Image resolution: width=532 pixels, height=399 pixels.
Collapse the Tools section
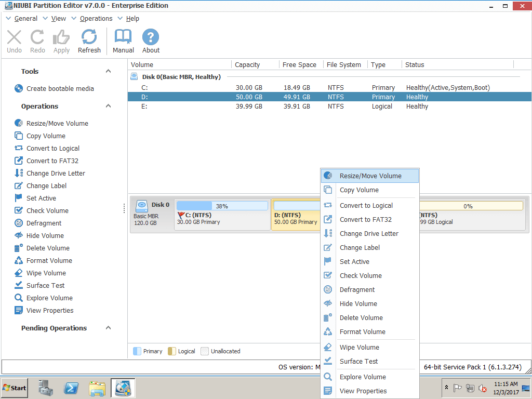click(108, 71)
